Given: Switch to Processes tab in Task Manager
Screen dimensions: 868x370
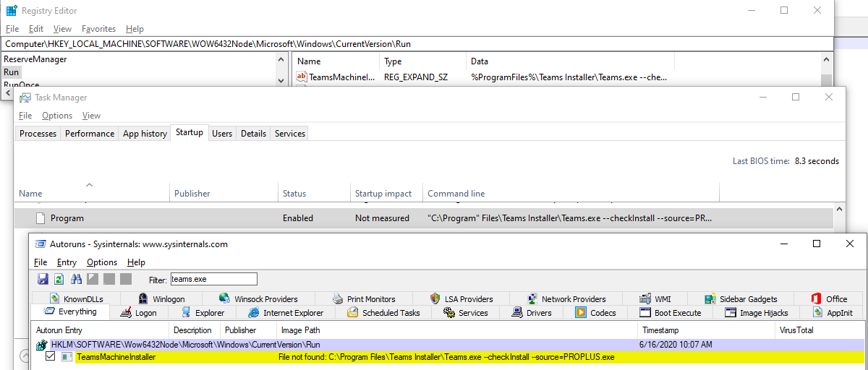Looking at the screenshot, I should (38, 134).
